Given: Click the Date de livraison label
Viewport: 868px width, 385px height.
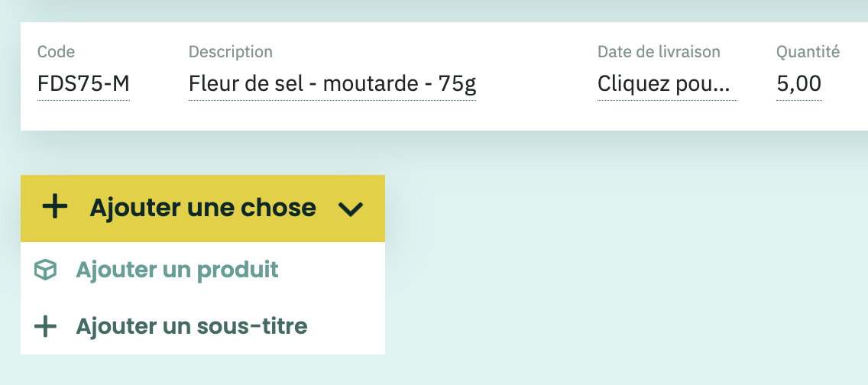Looking at the screenshot, I should (659, 52).
